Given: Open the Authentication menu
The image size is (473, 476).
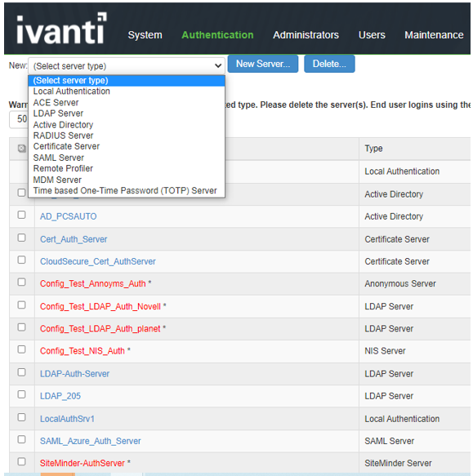Looking at the screenshot, I should click(x=217, y=35).
